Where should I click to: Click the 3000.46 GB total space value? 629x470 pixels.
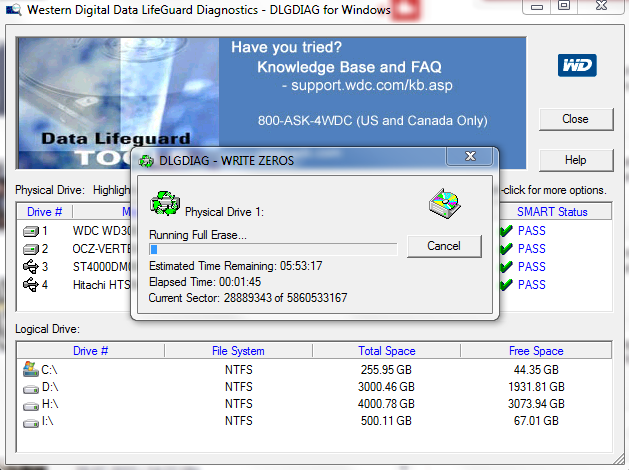(386, 387)
